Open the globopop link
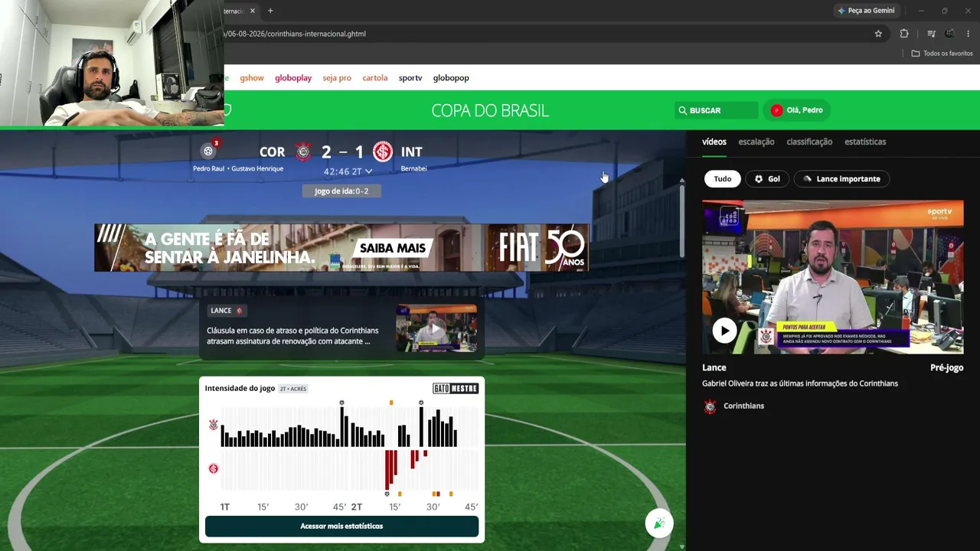The width and height of the screenshot is (980, 551). (x=451, y=78)
